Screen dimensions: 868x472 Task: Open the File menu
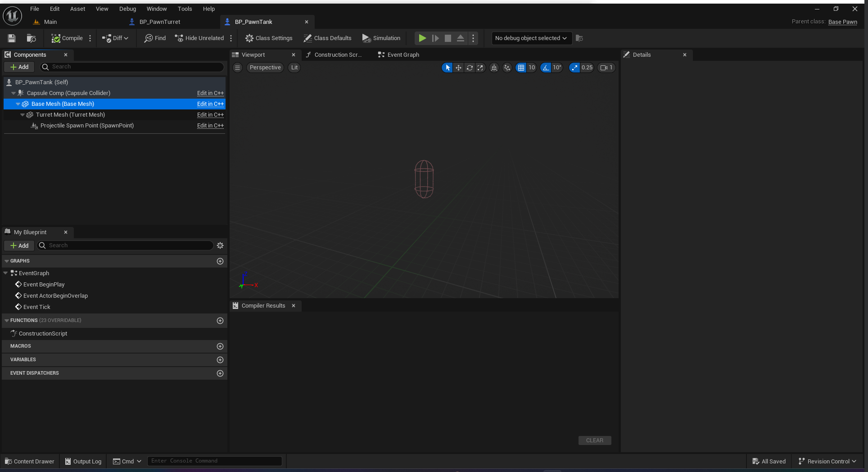(35, 9)
